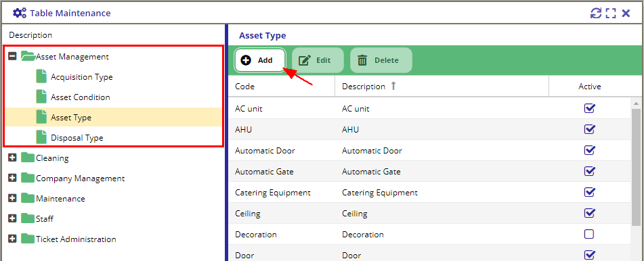
Task: Click the fullscreen expand icon
Action: click(x=611, y=13)
